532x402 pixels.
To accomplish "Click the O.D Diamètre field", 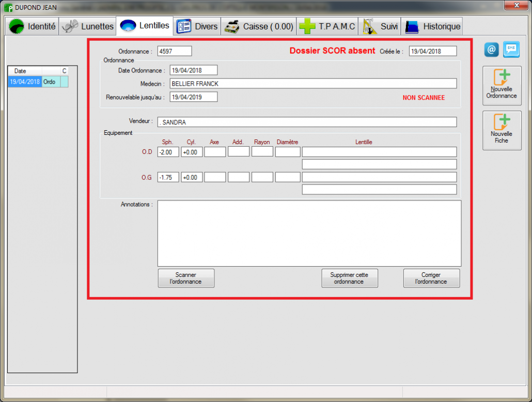I will 288,152.
